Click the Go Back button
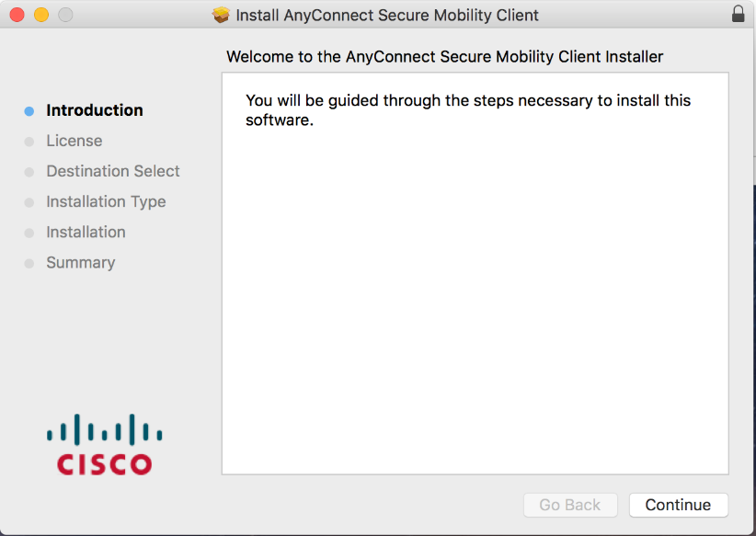This screenshot has height=536, width=756. (x=570, y=505)
